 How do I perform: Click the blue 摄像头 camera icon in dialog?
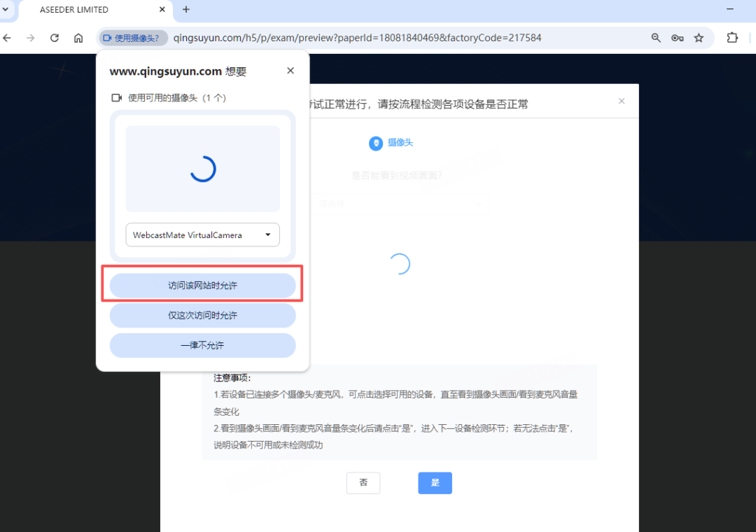click(376, 143)
